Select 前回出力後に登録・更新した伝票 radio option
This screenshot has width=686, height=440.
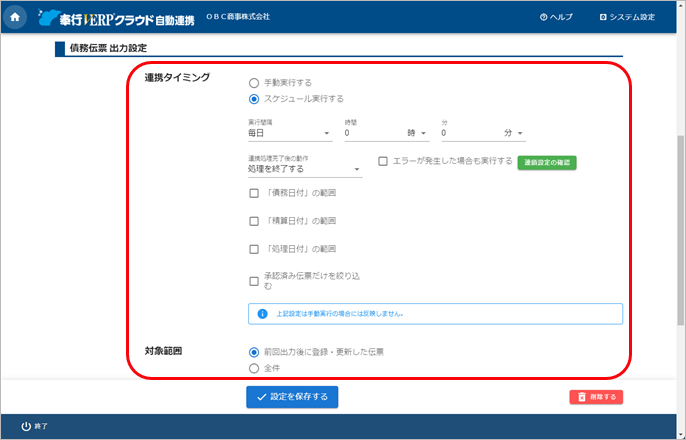click(254, 352)
